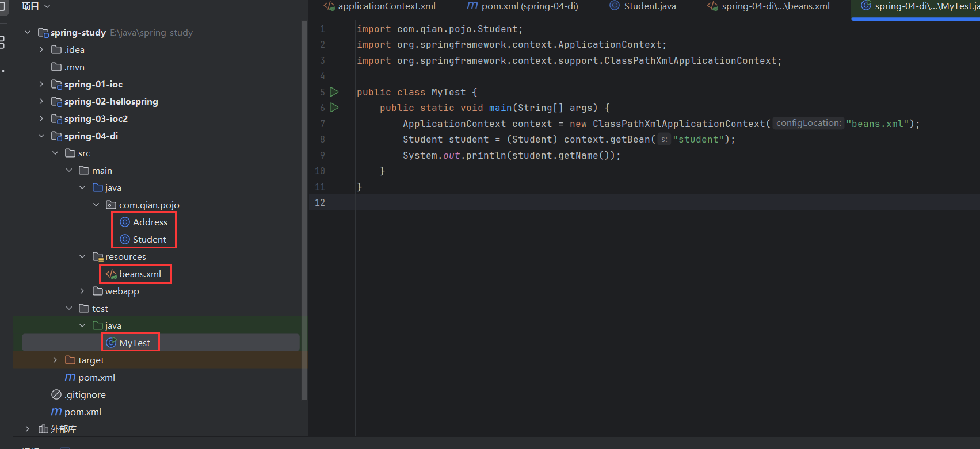The height and width of the screenshot is (449, 980).
Task: Click the spring-01-ioc module folder icon
Action: [x=56, y=85]
